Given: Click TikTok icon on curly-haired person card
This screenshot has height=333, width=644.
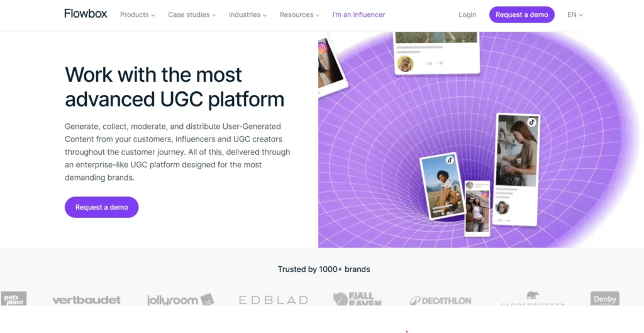Looking at the screenshot, I should point(450,160).
